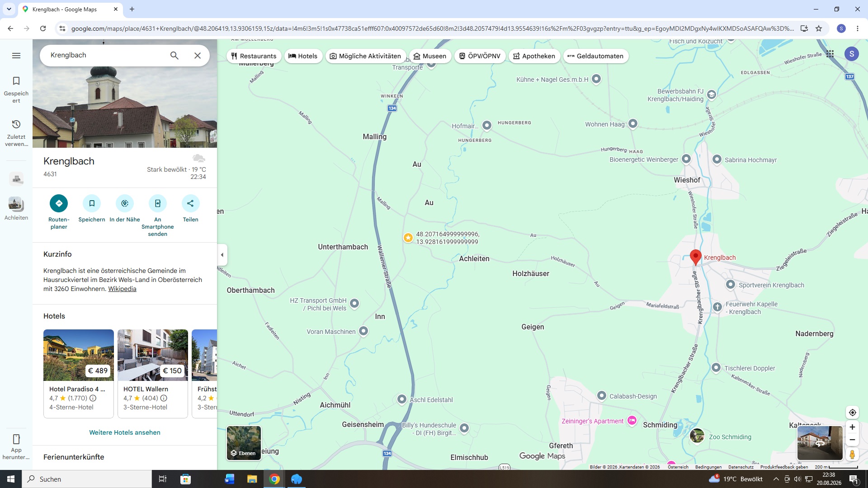This screenshot has width=868, height=488.
Task: Open the Zoo Schmiding map marker
Action: coord(697,436)
